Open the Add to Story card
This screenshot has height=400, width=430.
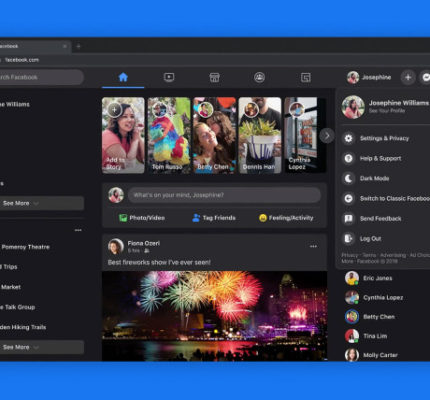coord(123,135)
